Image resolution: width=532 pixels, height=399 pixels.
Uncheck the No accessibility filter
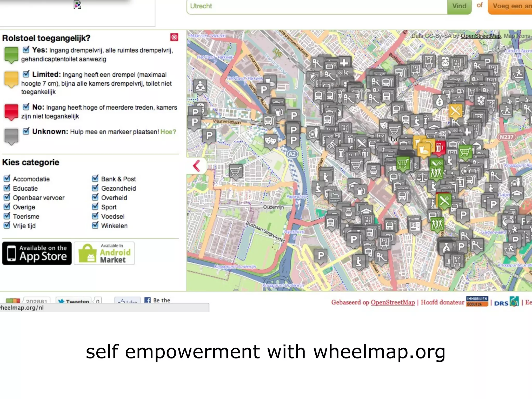tap(26, 107)
